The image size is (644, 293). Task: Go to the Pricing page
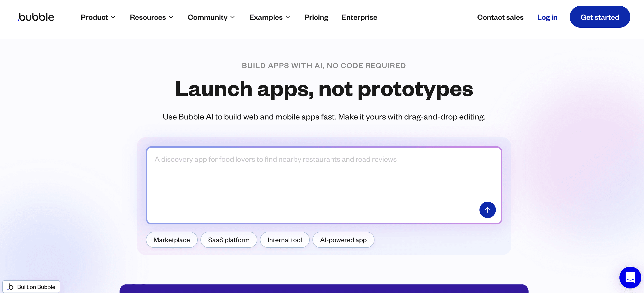(316, 17)
